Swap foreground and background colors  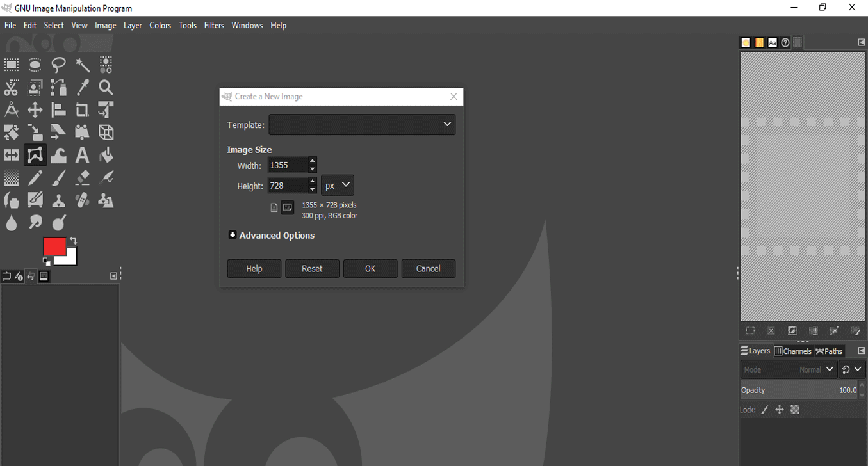tap(73, 241)
